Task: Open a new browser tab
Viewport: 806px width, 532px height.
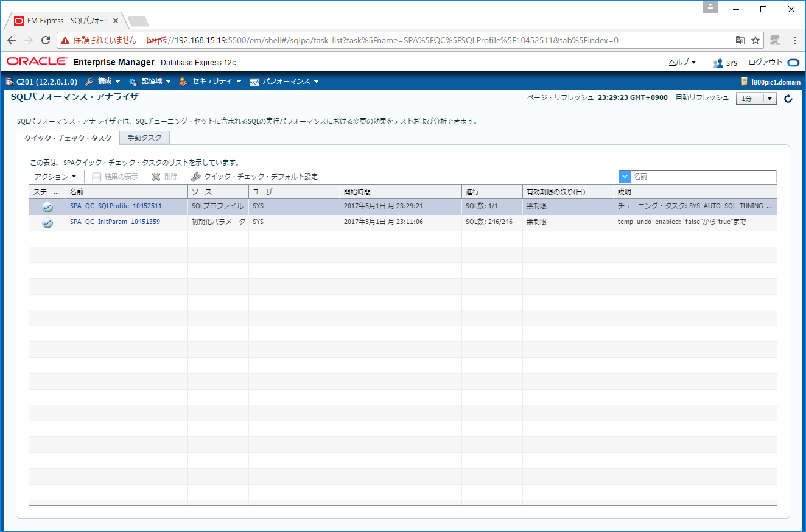Action: coord(139,21)
